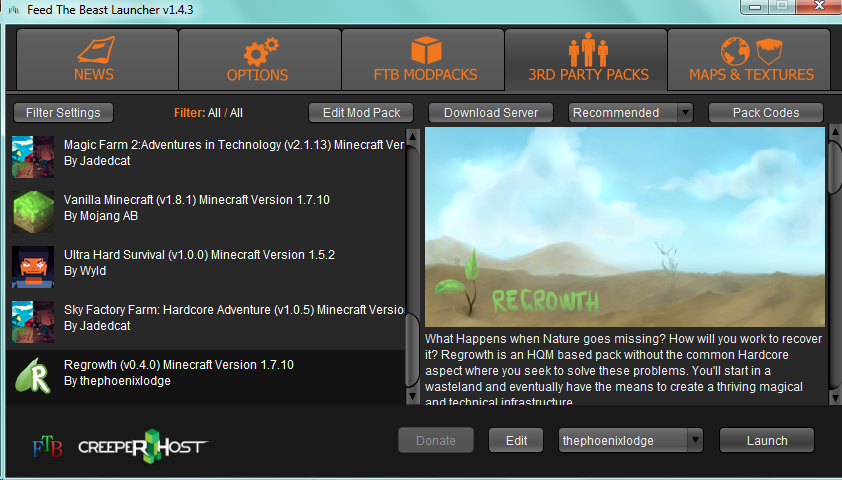Image resolution: width=842 pixels, height=480 pixels.
Task: Click the Regrowth leaf R icon
Action: (33, 377)
